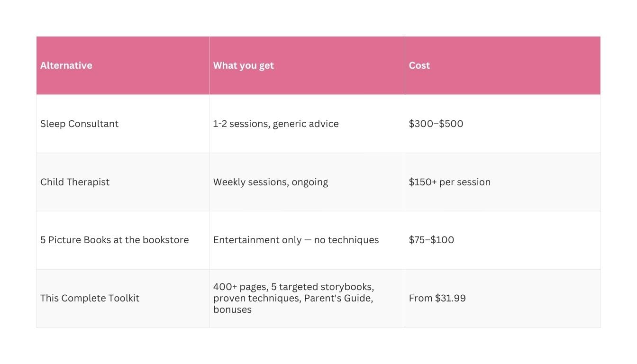This screenshot has height=364, width=637.
Task: Click the "$150+ per session" cell
Action: click(x=449, y=182)
